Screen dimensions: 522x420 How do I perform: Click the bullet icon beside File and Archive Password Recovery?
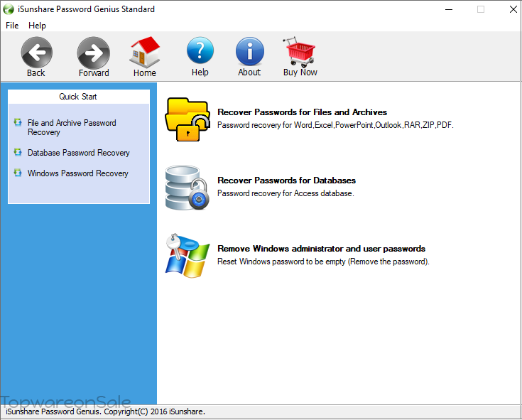tap(18, 122)
